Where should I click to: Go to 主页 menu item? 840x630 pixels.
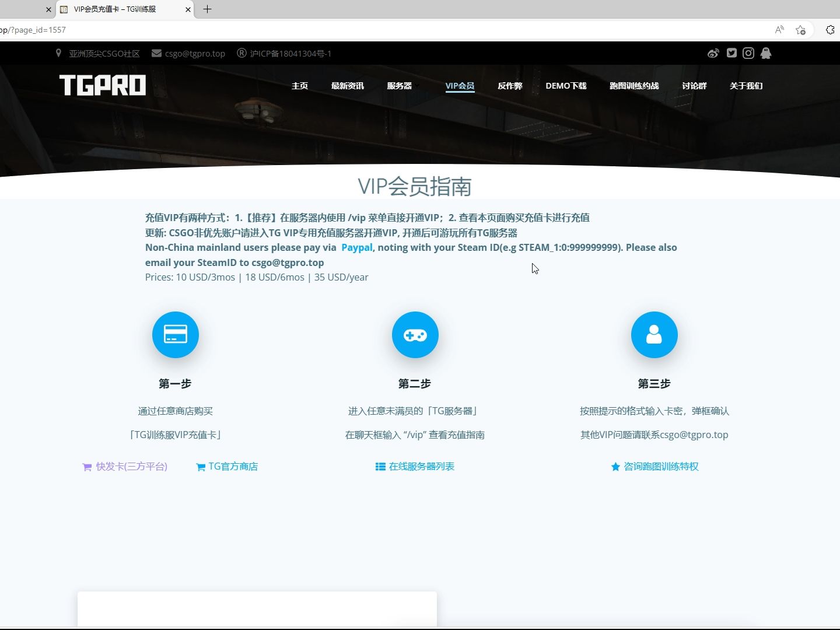click(300, 86)
